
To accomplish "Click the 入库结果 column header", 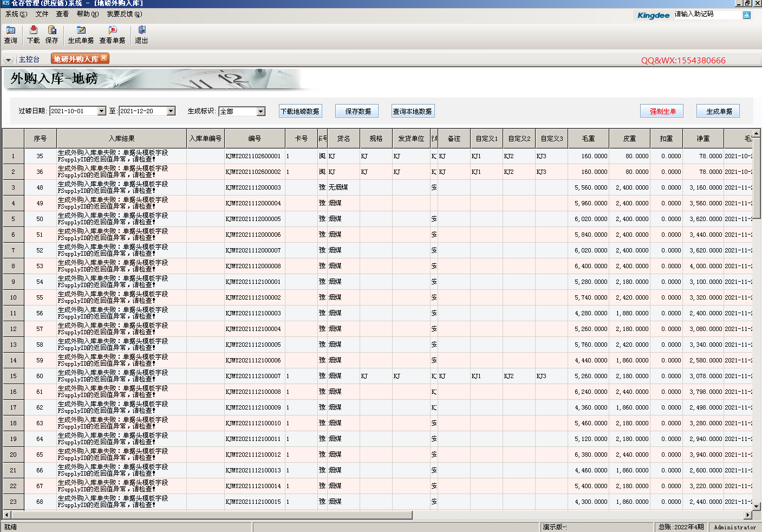I will coord(121,139).
